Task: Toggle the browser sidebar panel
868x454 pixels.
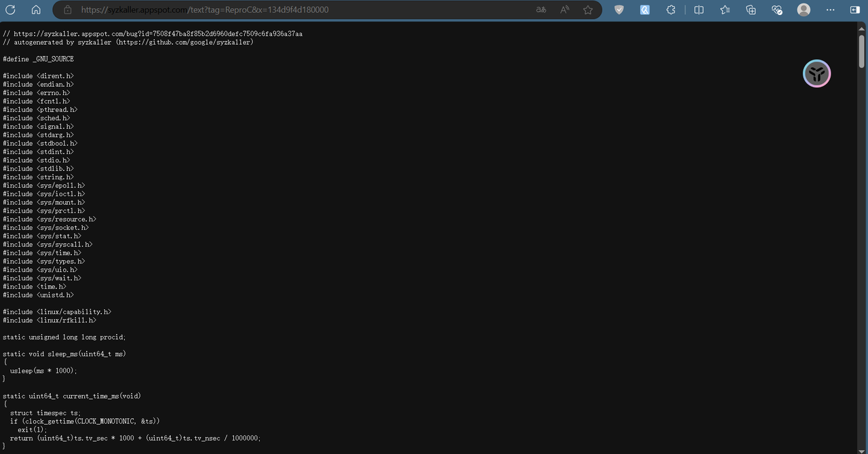Action: coord(854,10)
